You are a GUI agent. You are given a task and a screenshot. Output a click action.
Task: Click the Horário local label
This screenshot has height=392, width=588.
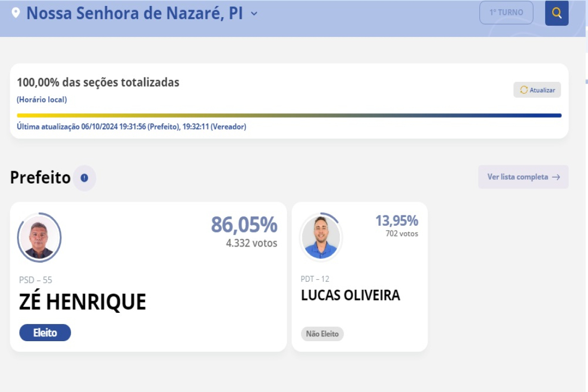(x=42, y=100)
